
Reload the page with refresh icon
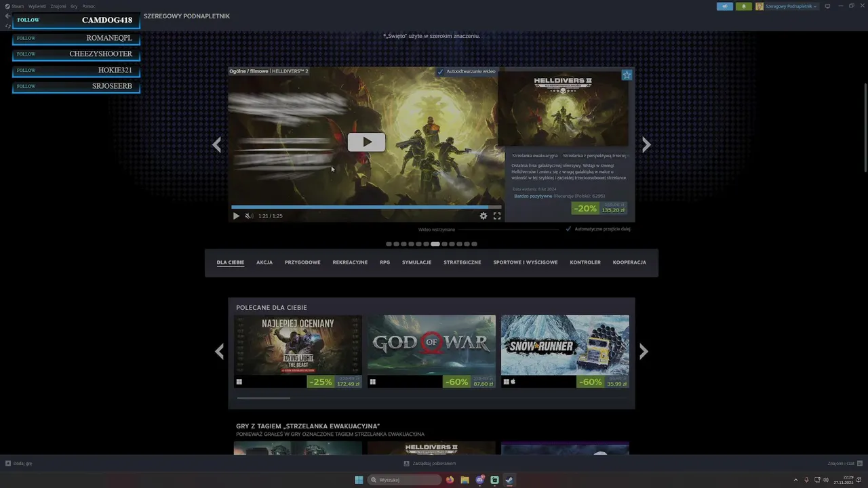(7, 26)
